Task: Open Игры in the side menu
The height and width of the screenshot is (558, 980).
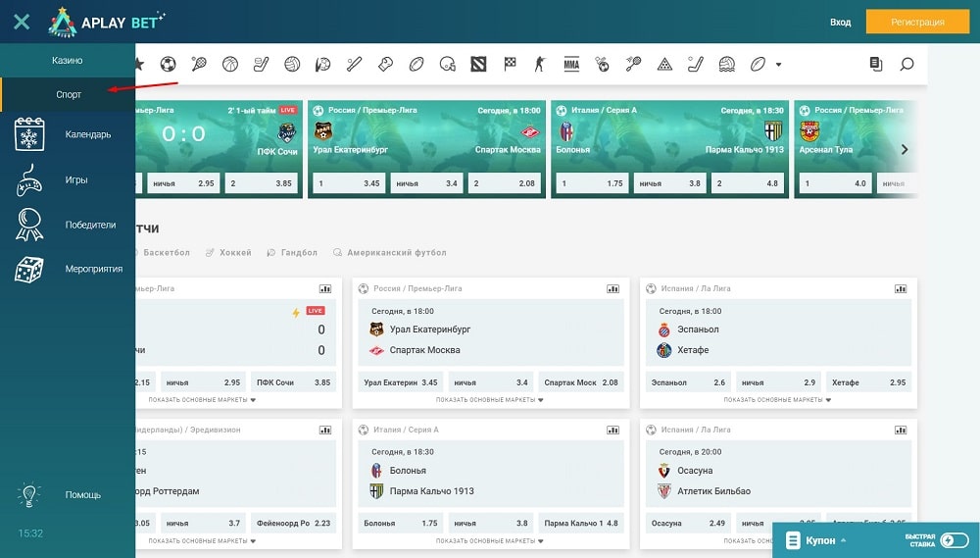Action: (68, 180)
